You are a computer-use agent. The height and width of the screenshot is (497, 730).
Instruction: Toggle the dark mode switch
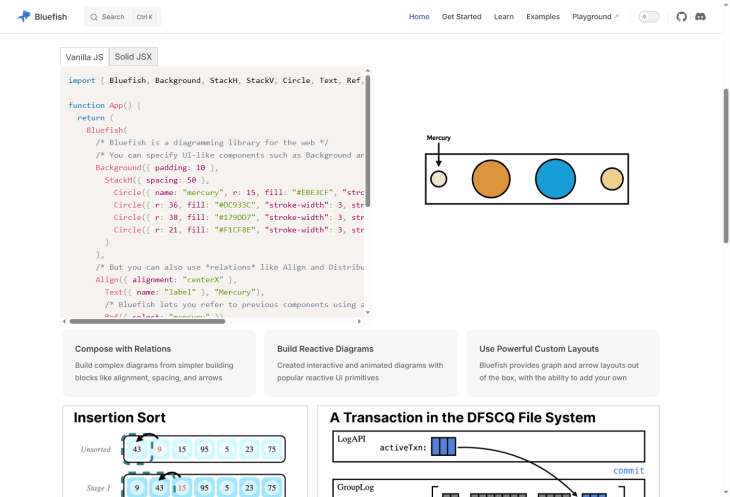649,17
